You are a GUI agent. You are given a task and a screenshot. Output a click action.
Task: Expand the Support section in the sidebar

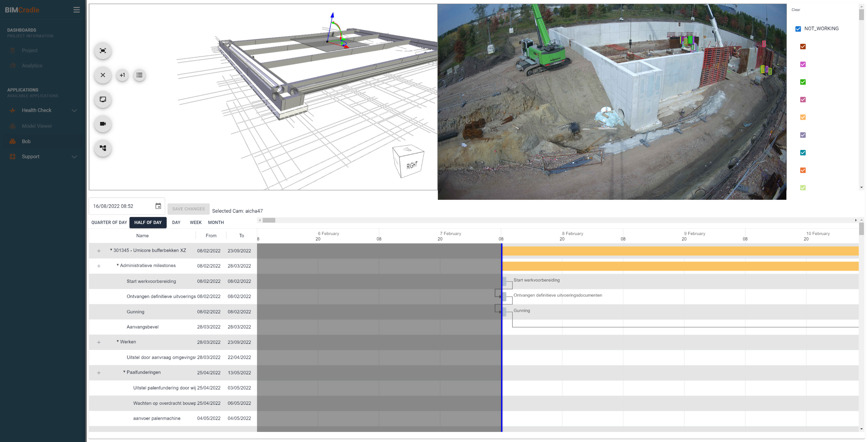[74, 157]
